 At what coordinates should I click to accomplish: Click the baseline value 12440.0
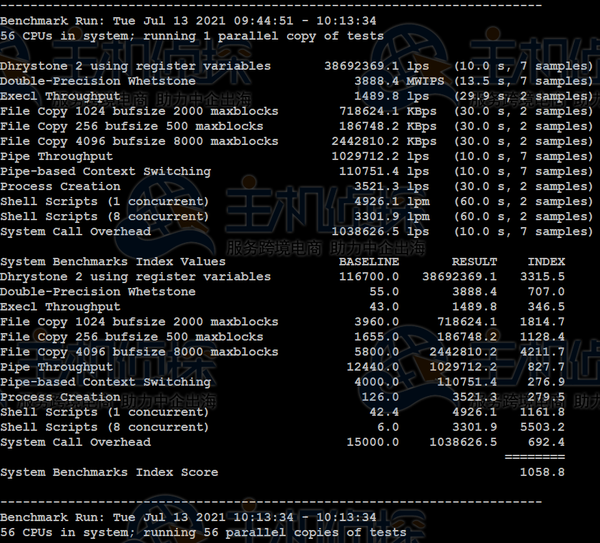pyautogui.click(x=373, y=367)
